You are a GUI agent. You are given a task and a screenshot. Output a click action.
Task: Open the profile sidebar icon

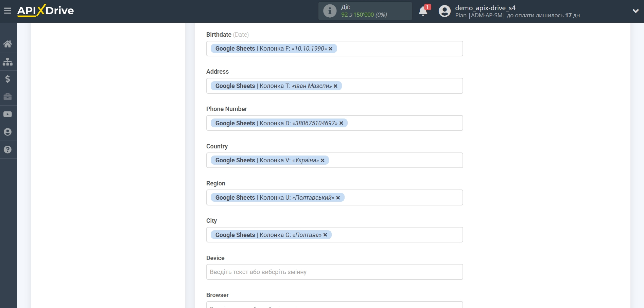click(7, 132)
